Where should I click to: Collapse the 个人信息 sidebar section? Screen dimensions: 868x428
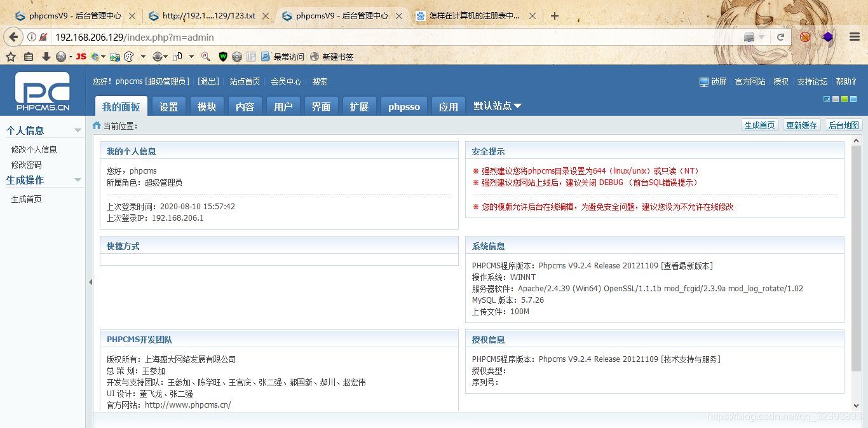pos(79,130)
